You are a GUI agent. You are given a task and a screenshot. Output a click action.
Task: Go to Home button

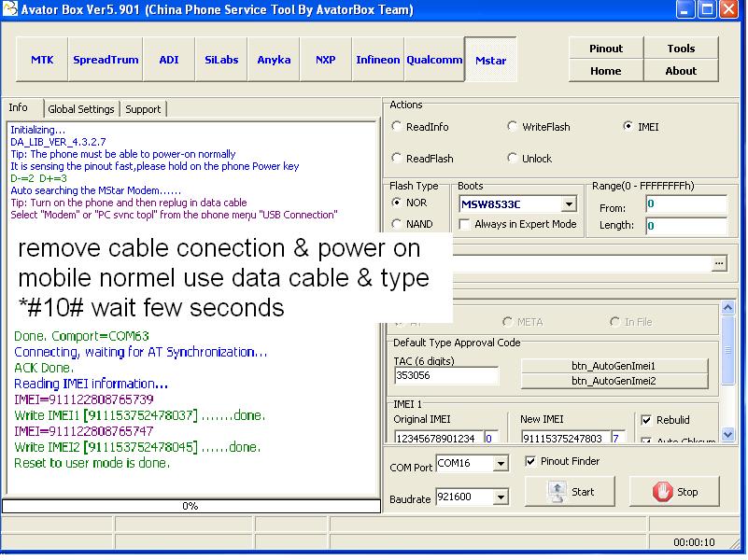pyautogui.click(x=606, y=71)
